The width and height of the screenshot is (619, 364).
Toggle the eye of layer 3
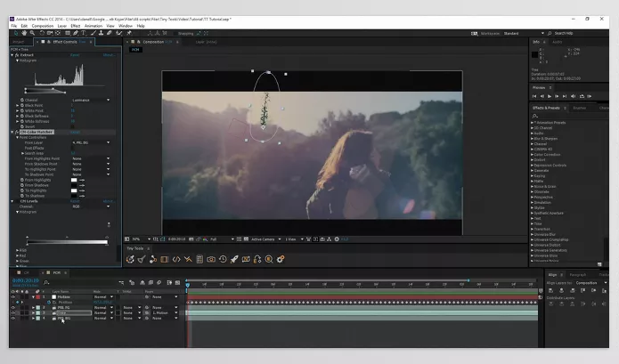(x=13, y=312)
